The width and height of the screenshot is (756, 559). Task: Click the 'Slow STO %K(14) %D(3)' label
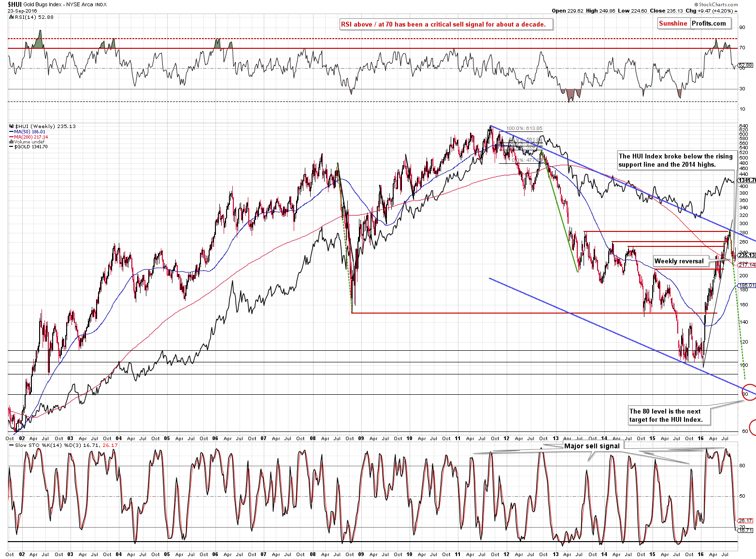click(x=49, y=445)
